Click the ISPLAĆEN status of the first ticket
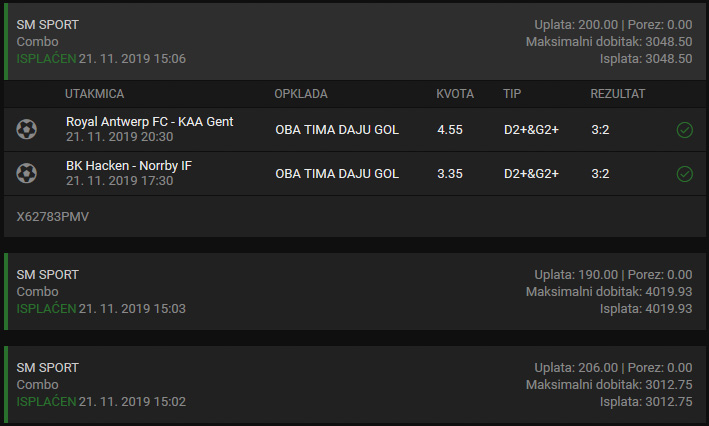709x426 pixels. [x=46, y=58]
